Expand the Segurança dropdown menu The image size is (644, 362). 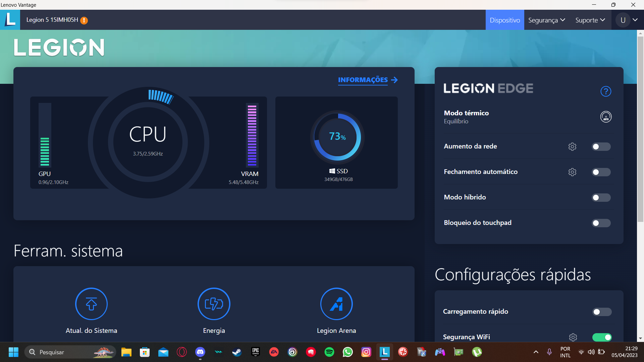[x=547, y=20]
